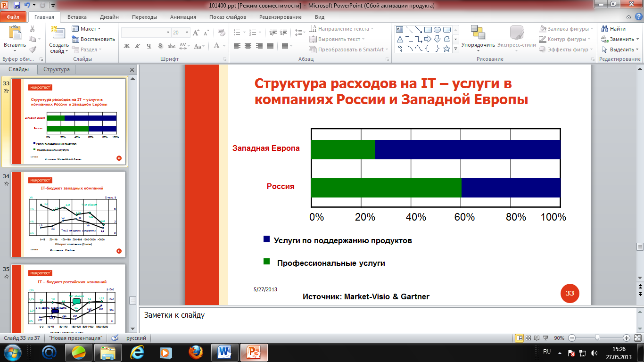This screenshot has height=362, width=644.
Task: Toggle normal view button in status bar
Action: [520, 338]
